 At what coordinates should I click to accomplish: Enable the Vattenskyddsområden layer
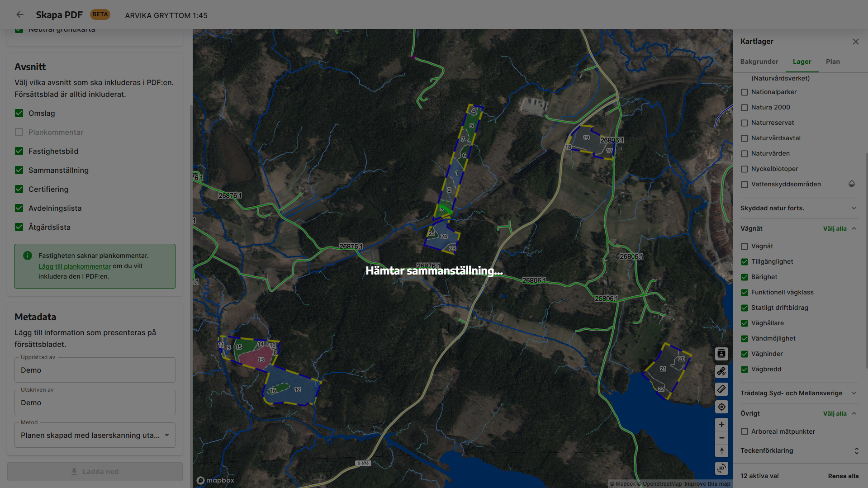[745, 185]
